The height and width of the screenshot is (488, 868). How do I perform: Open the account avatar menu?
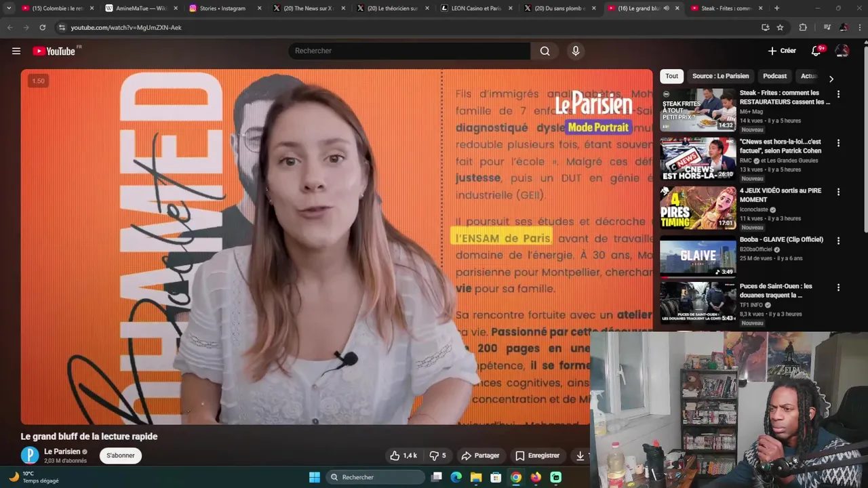point(842,51)
